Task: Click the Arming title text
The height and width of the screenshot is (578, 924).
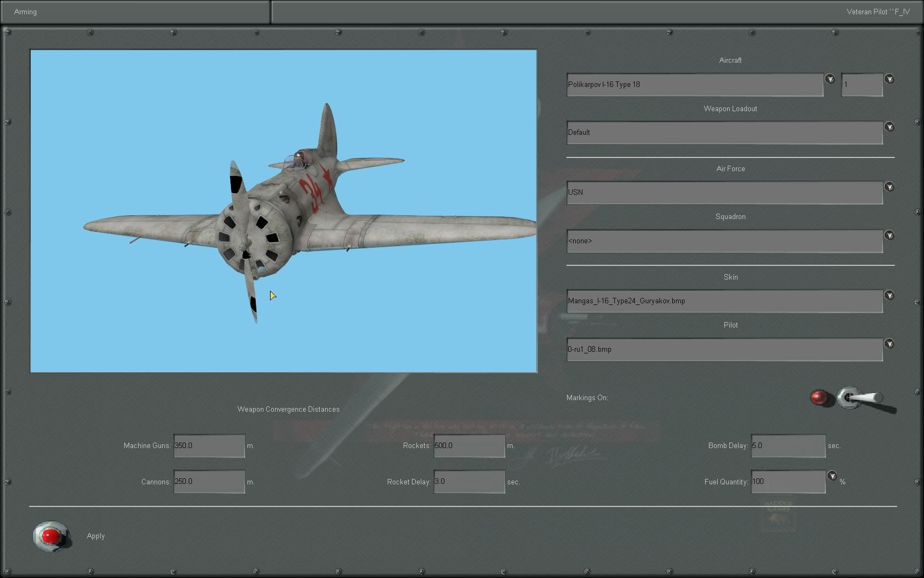Action: click(25, 12)
